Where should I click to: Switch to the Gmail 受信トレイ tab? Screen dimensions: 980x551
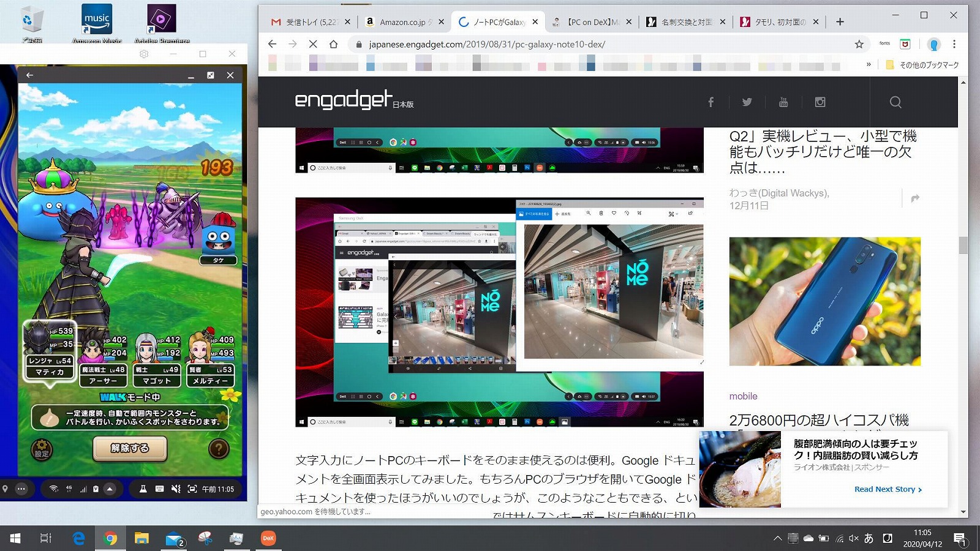pyautogui.click(x=311, y=22)
